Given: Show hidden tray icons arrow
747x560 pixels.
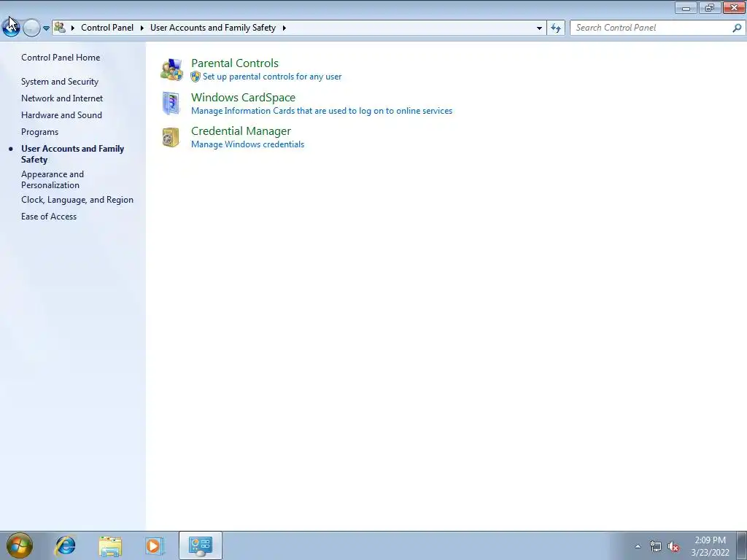Looking at the screenshot, I should 638,547.
